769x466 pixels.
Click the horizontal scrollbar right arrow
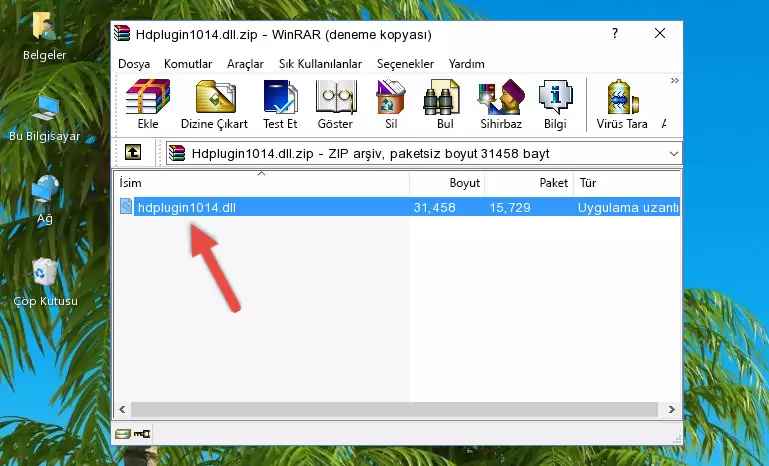click(x=671, y=409)
